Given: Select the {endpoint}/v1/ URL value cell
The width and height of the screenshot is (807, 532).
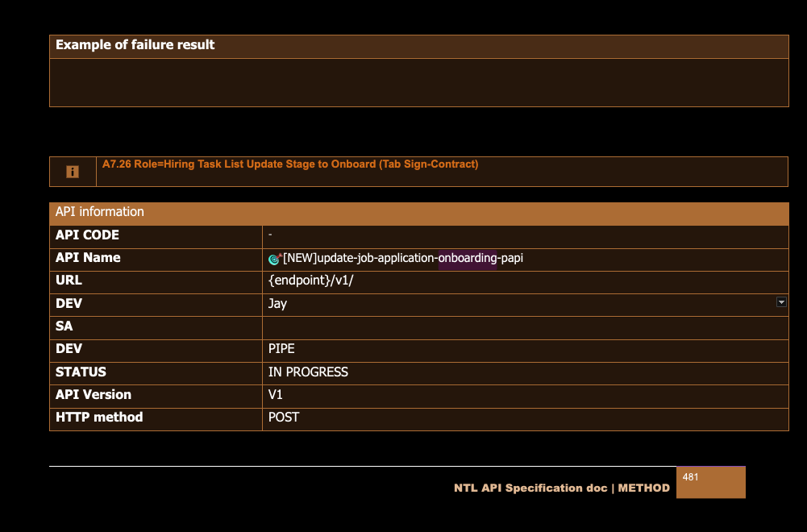Looking at the screenshot, I should (311, 281).
